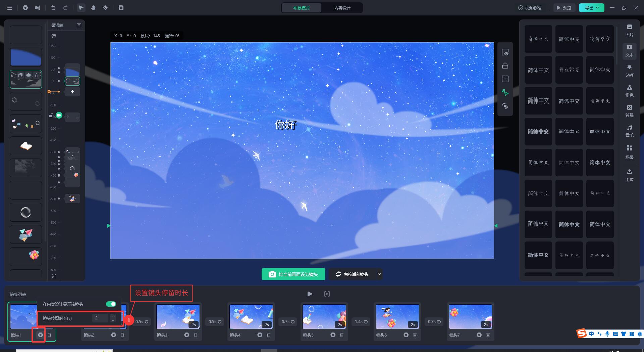The width and height of the screenshot is (644, 352).
Task: Undo the last action
Action: [53, 8]
